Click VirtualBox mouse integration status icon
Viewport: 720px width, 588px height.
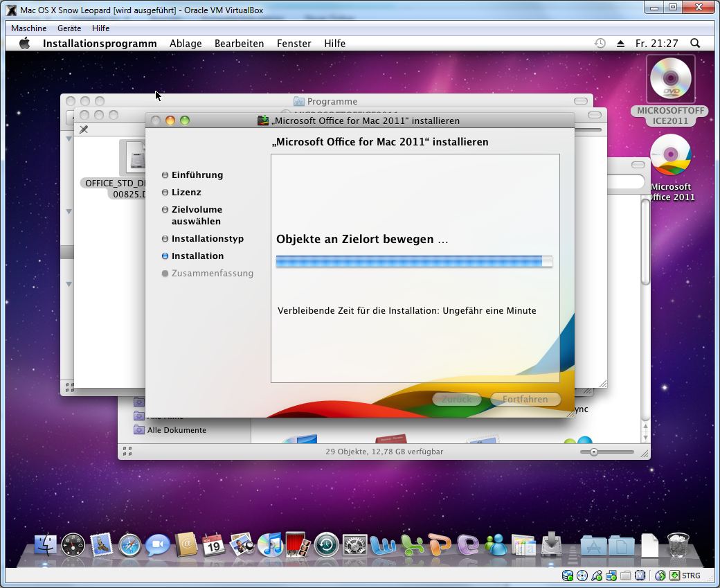coord(660,576)
